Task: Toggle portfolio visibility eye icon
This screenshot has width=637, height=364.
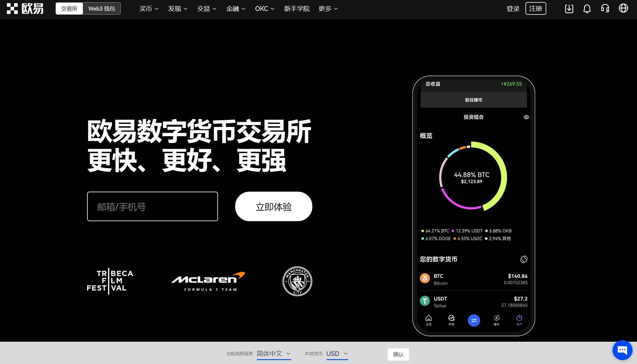Action: pos(526,117)
